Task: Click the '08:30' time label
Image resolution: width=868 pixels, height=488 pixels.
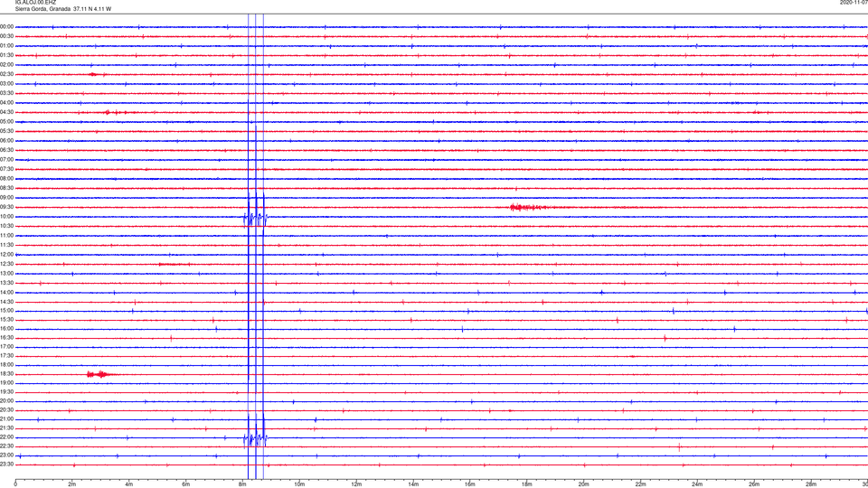Action: pos(6,188)
